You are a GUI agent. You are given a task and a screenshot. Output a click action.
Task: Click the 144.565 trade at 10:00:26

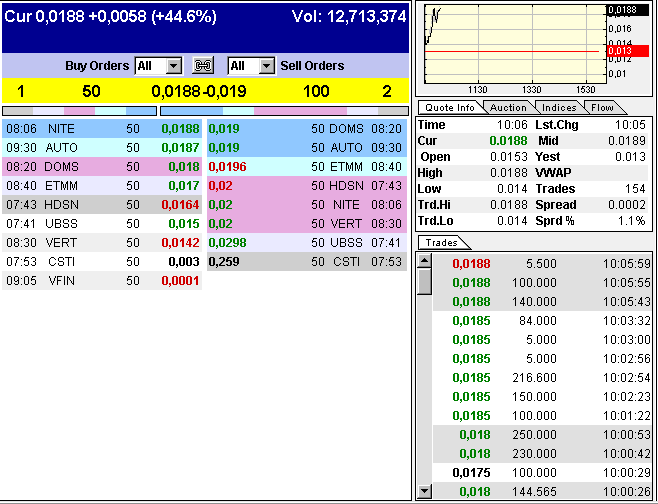click(x=543, y=491)
